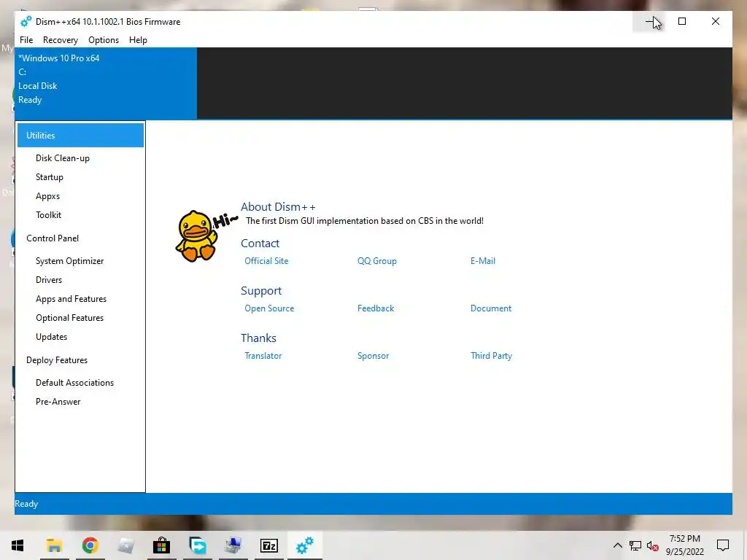
Task: Open the Windows Start menu
Action: point(18,545)
